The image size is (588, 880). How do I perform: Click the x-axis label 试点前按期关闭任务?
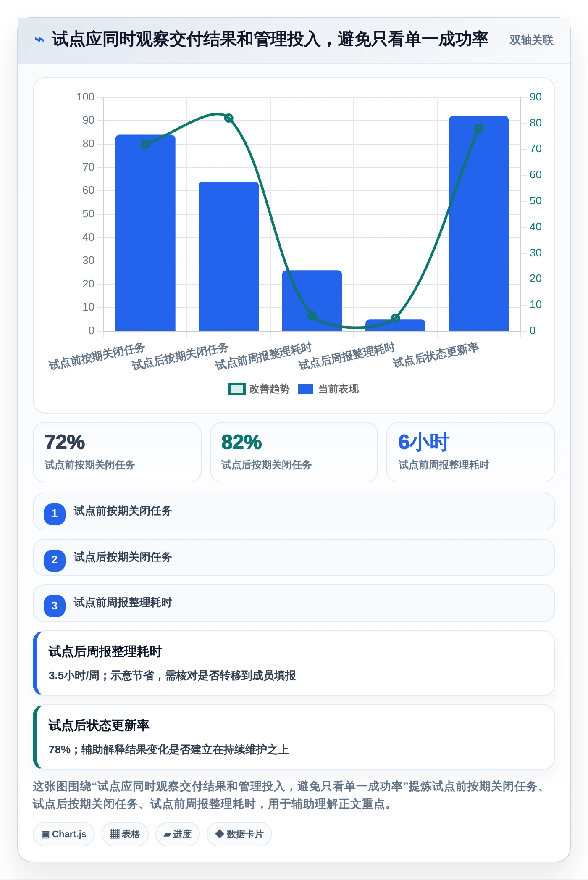pyautogui.click(x=97, y=356)
